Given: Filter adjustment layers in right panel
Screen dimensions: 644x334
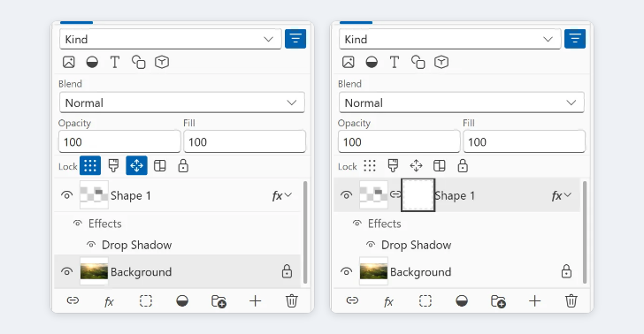Looking at the screenshot, I should 372,62.
